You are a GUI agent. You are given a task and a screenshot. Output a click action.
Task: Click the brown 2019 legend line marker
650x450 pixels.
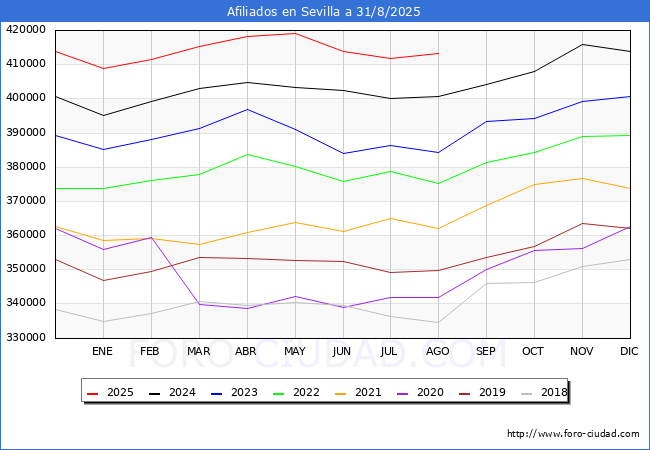point(465,393)
